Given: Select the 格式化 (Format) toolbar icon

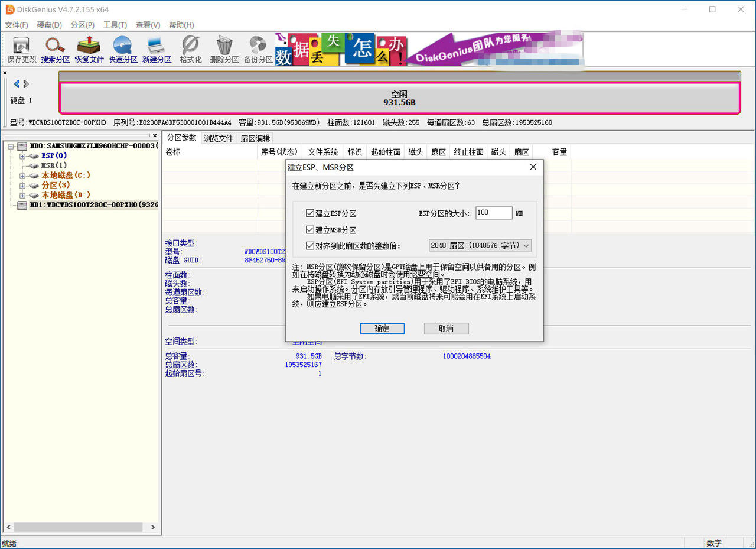Looking at the screenshot, I should point(190,47).
